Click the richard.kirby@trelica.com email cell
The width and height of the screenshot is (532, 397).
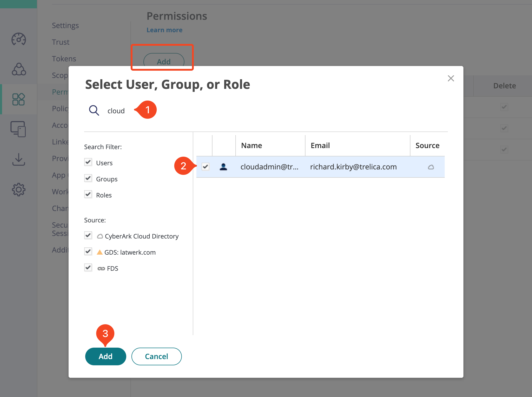pos(354,167)
